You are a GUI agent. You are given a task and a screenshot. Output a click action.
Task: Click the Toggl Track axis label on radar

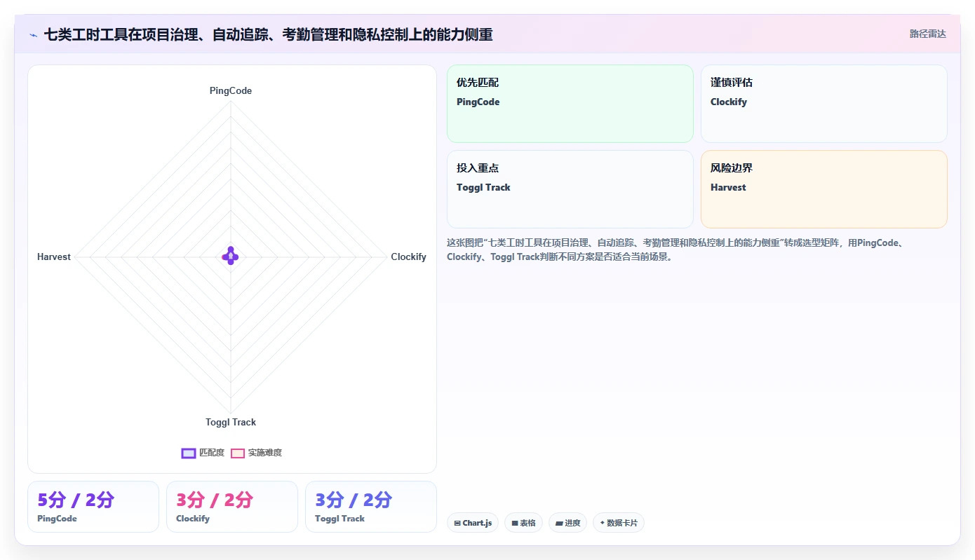[x=231, y=423]
